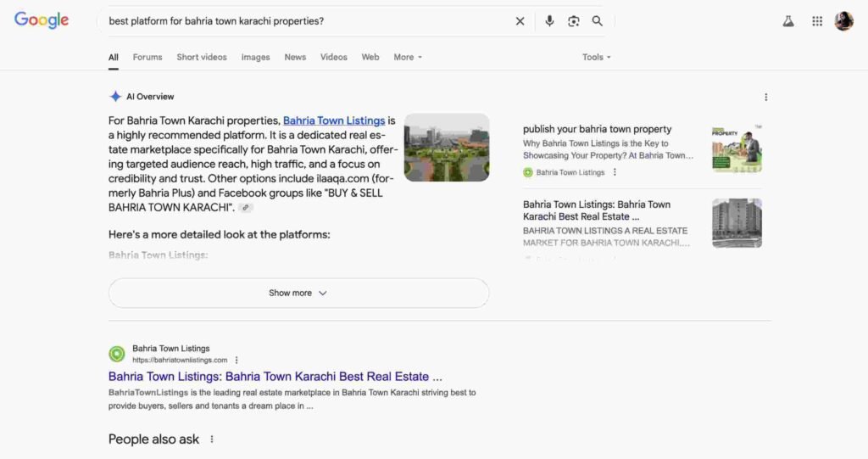Clear the search query with X icon
This screenshot has width=868, height=459.
coord(520,21)
